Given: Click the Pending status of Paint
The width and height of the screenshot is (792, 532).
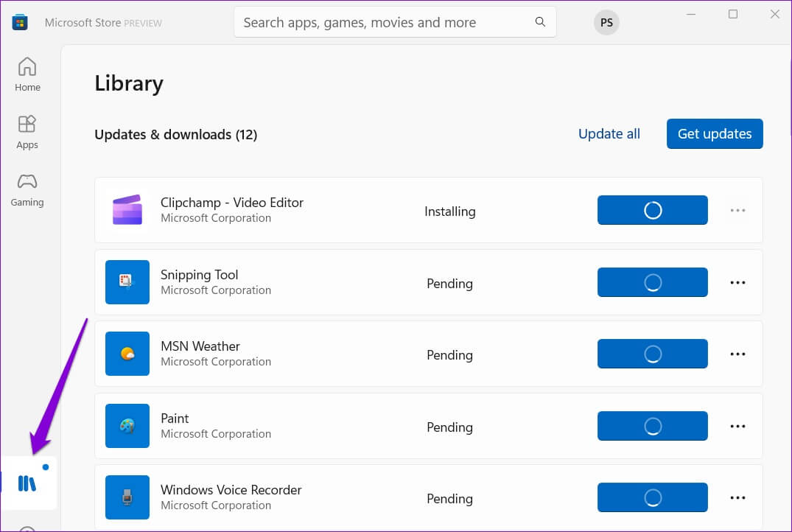Looking at the screenshot, I should (450, 427).
